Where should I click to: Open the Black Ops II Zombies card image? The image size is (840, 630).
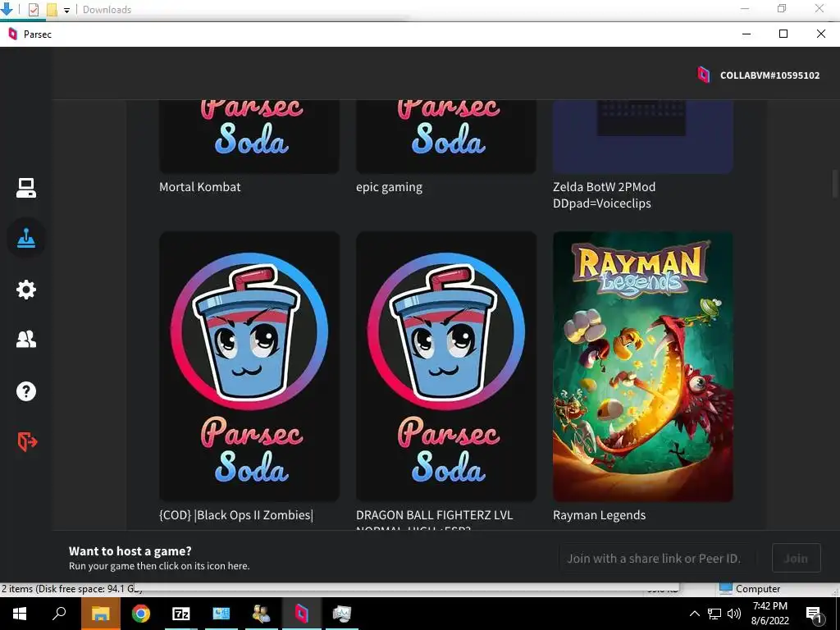click(249, 367)
